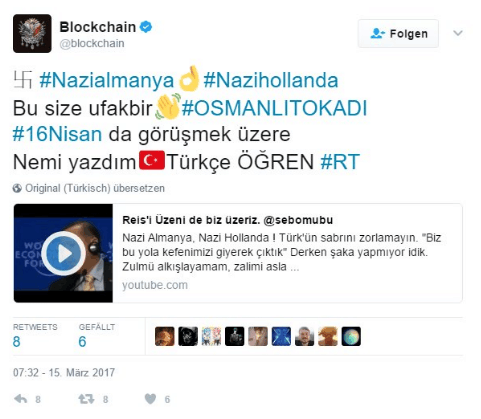Open the youtube.com card link
The width and height of the screenshot is (481, 419).
tap(155, 285)
